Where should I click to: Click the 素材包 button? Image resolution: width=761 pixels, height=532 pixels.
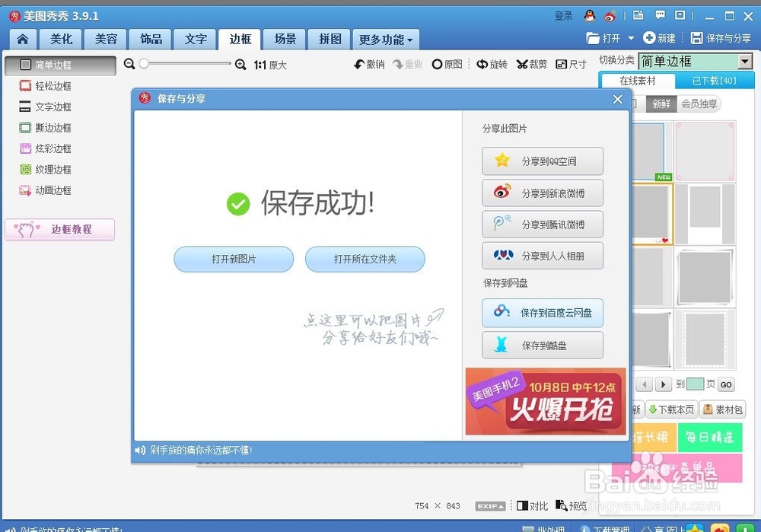pyautogui.click(x=723, y=409)
